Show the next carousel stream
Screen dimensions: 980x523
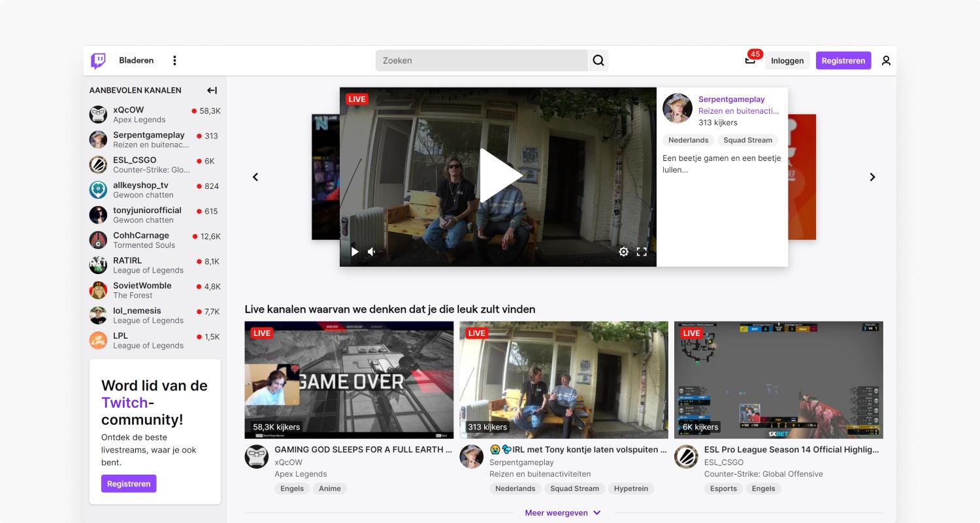(872, 177)
